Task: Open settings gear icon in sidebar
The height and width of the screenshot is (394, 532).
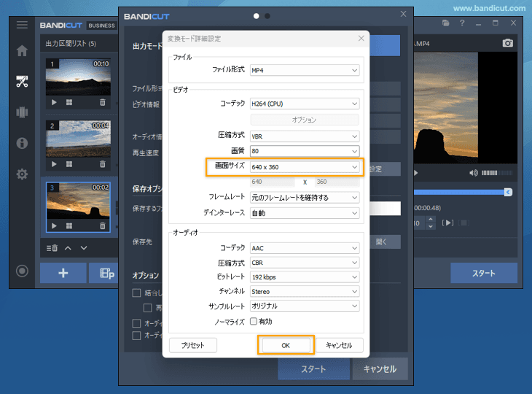Action: click(22, 174)
